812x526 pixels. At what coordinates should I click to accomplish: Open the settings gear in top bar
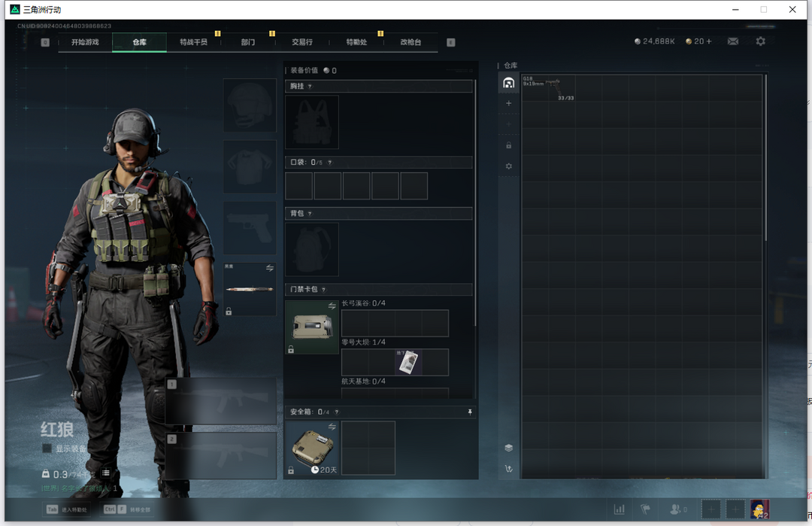tap(760, 41)
